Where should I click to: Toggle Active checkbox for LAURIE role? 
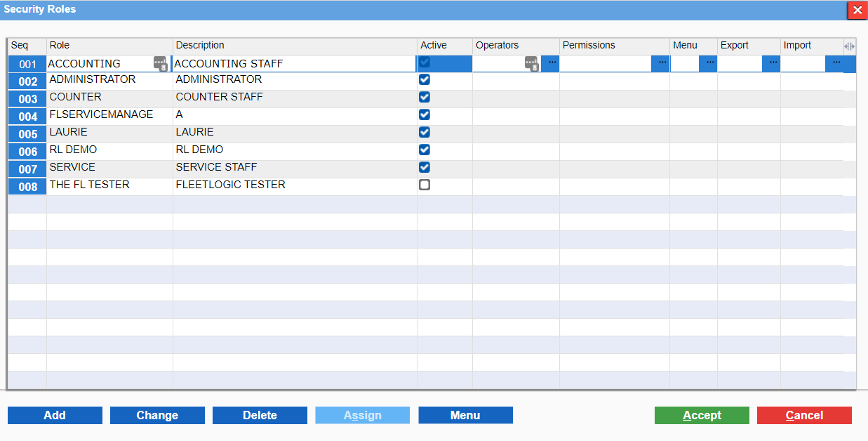coord(425,133)
